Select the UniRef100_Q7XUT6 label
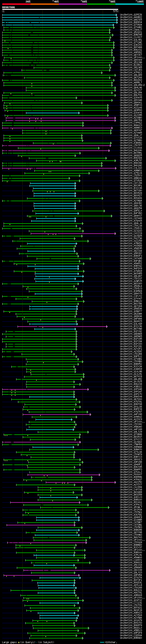146x644 pixels. click(x=131, y=578)
